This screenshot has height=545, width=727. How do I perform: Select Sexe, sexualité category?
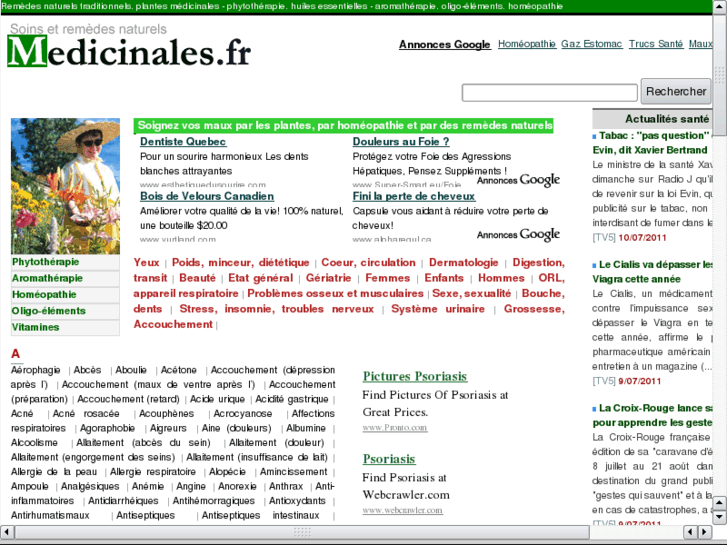(x=471, y=294)
